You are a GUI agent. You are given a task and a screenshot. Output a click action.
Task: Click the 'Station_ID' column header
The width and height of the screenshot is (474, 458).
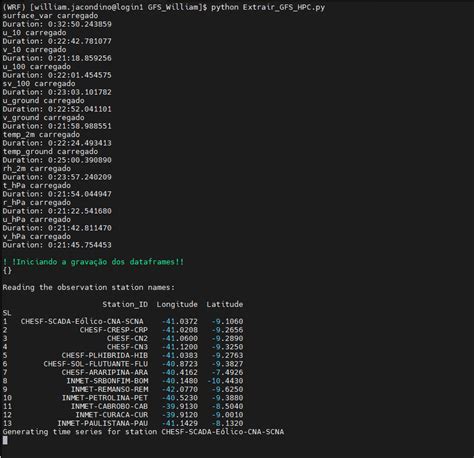click(125, 305)
